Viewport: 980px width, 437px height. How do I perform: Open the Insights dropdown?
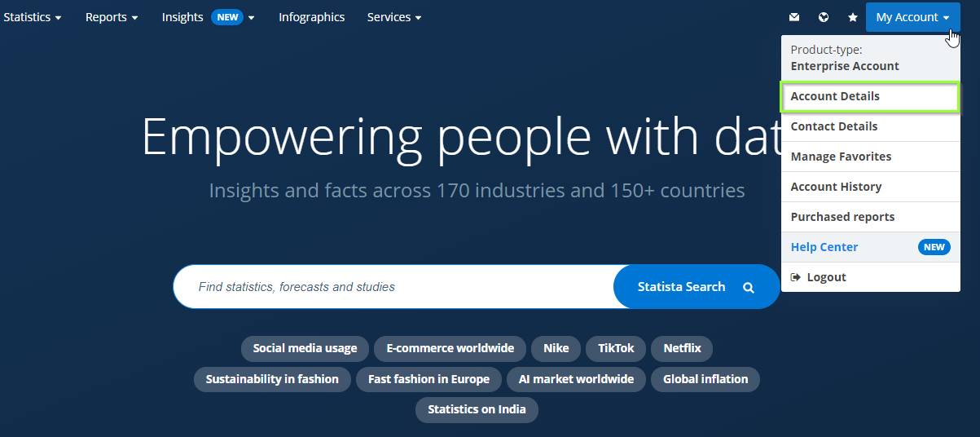(x=209, y=17)
